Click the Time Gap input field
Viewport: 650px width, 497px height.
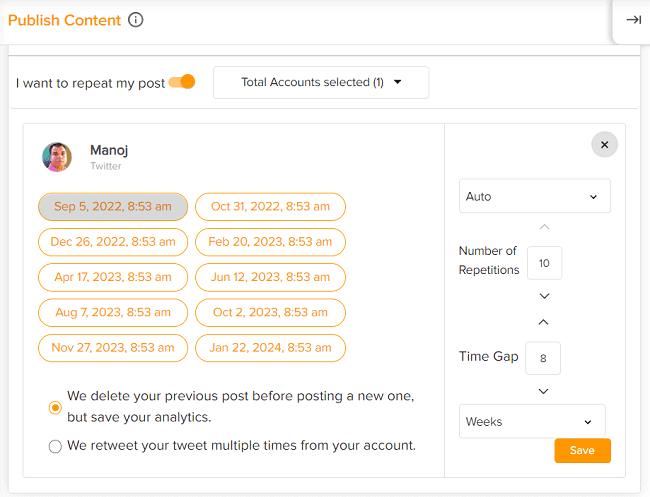(543, 358)
